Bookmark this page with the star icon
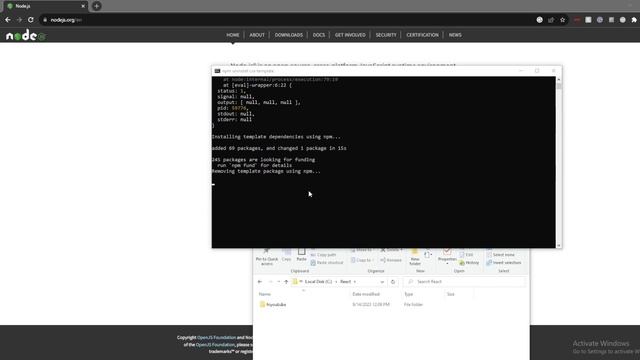The width and height of the screenshot is (640, 360). pyautogui.click(x=562, y=20)
